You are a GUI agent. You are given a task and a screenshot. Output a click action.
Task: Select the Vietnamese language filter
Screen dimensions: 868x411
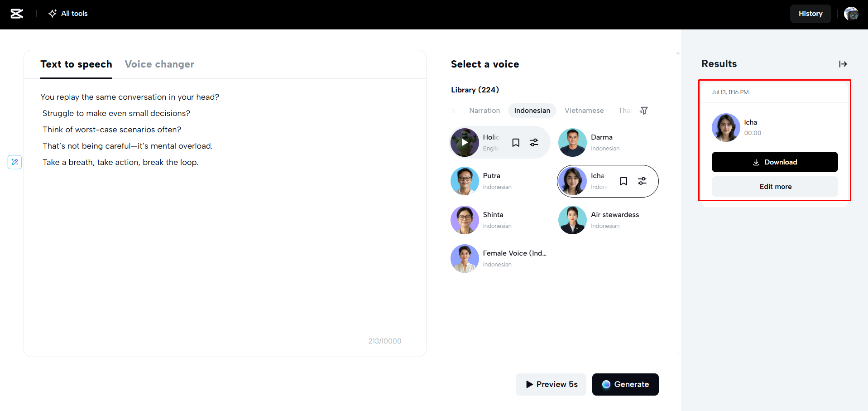click(x=584, y=111)
